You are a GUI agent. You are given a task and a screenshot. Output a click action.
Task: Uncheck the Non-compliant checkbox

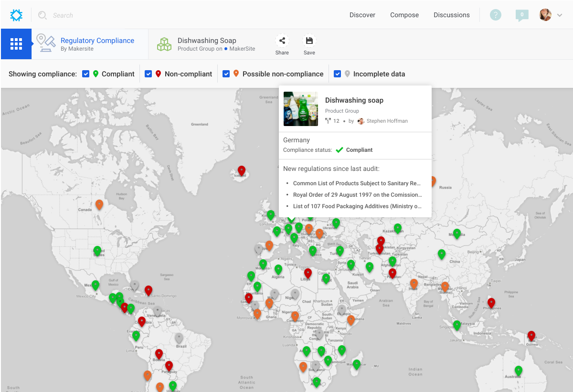149,74
